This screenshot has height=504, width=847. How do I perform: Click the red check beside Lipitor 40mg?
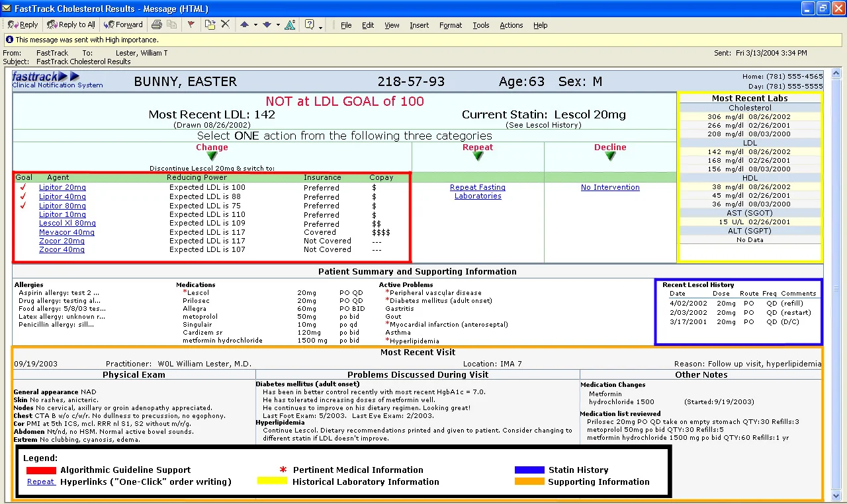click(x=22, y=196)
